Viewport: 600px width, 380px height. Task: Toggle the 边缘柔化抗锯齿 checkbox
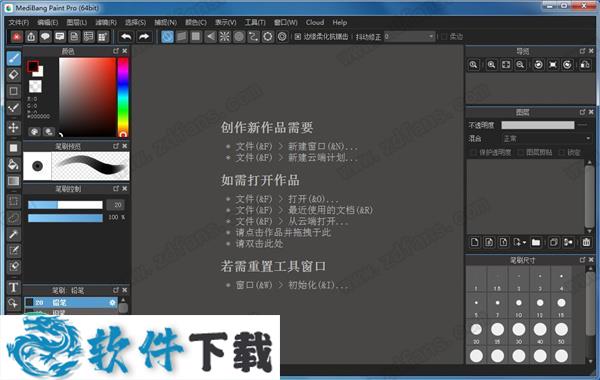(298, 37)
